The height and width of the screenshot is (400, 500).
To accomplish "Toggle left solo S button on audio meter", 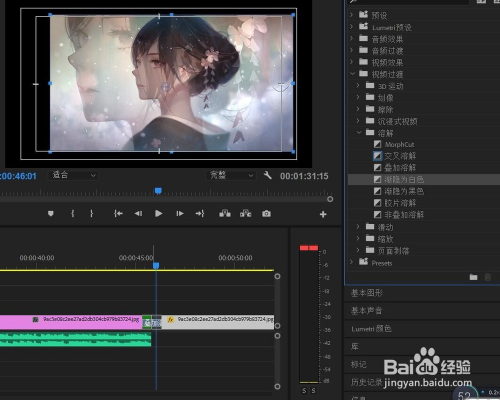I will click(304, 391).
